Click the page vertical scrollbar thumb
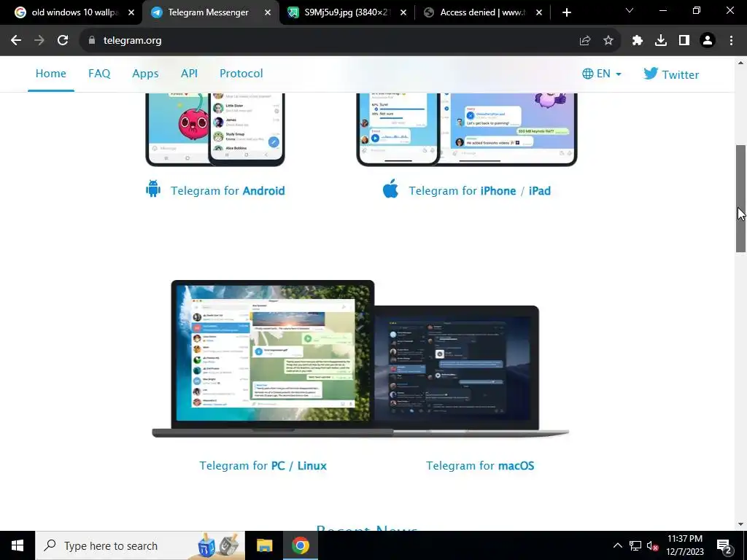The height and width of the screenshot is (560, 747). (x=741, y=198)
